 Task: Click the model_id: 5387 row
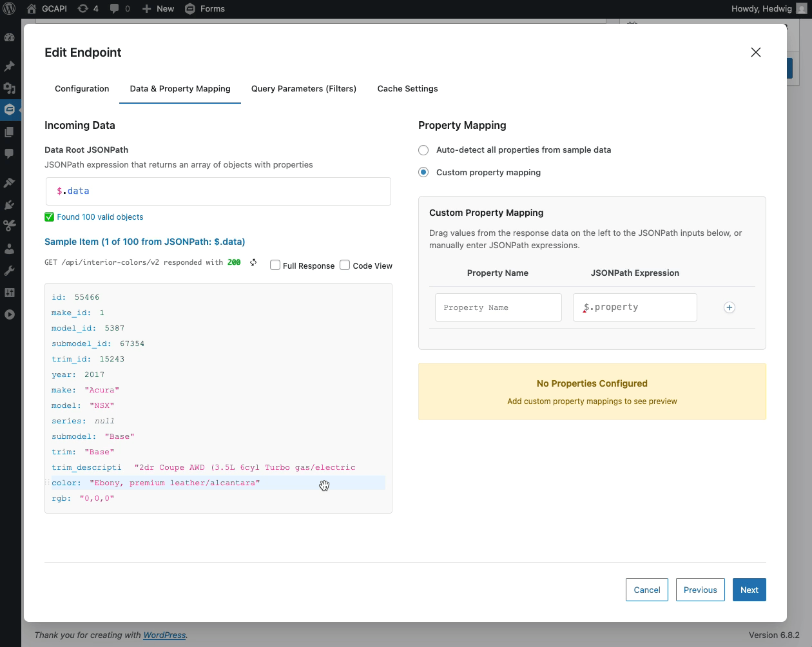tap(218, 328)
